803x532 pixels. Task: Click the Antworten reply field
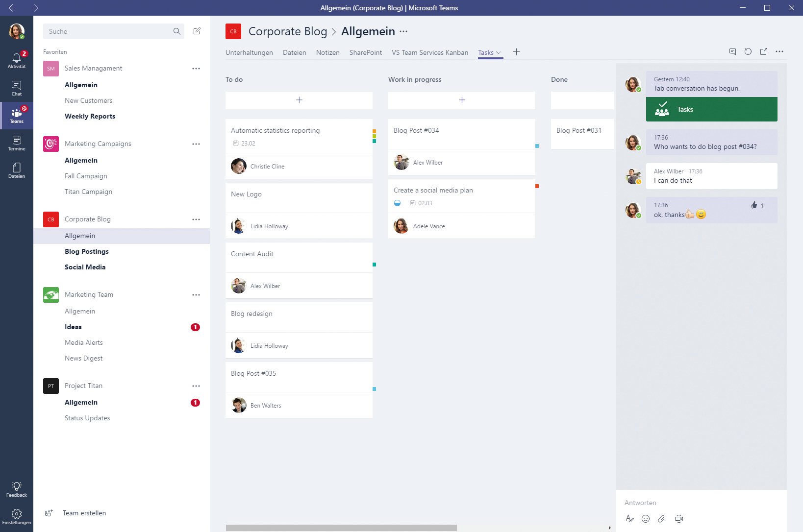pos(702,503)
